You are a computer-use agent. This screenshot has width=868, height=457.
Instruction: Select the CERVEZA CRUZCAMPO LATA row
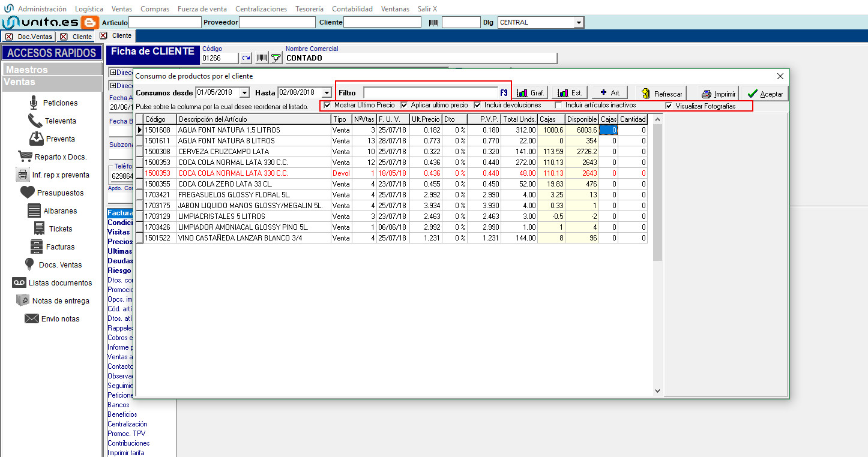point(391,152)
